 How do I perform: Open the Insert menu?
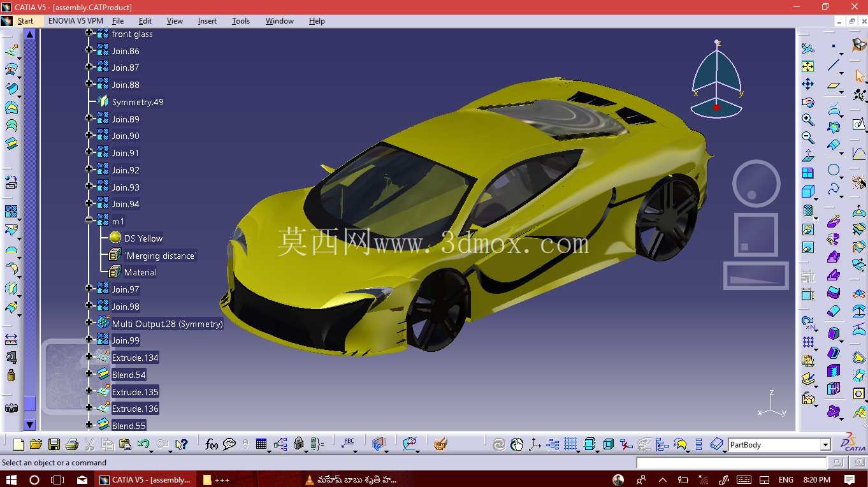[207, 21]
